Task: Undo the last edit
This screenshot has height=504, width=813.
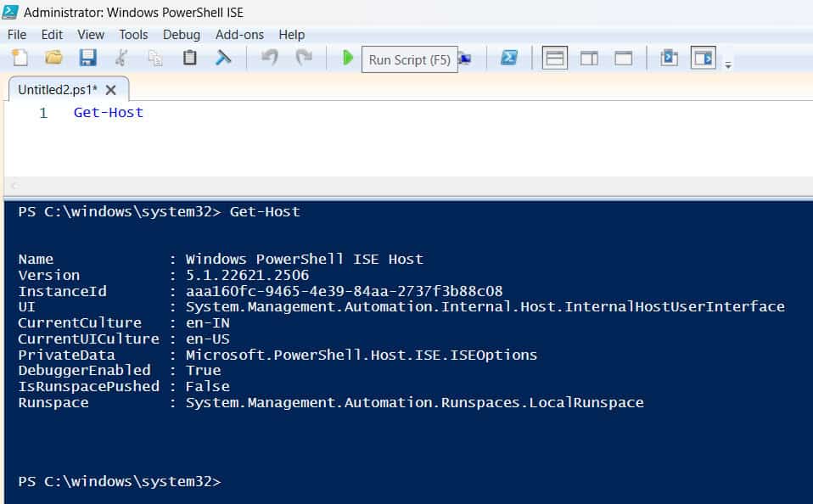Action: tap(270, 57)
